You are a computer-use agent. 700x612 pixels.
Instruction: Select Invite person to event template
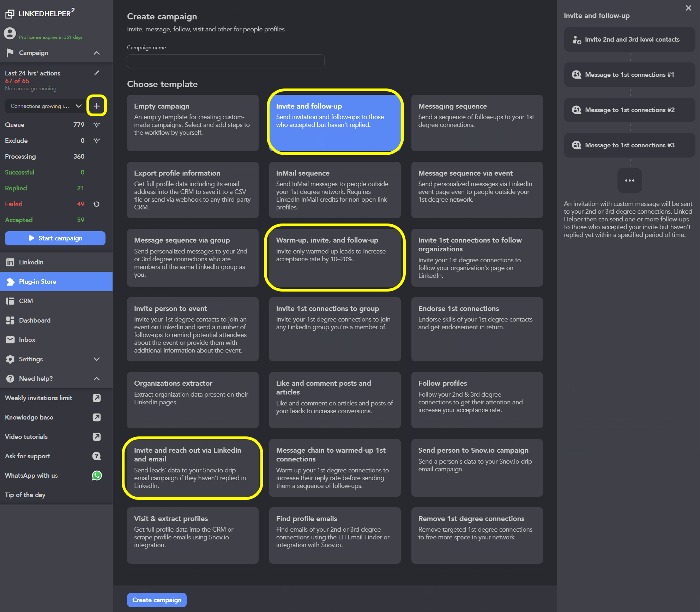point(193,329)
